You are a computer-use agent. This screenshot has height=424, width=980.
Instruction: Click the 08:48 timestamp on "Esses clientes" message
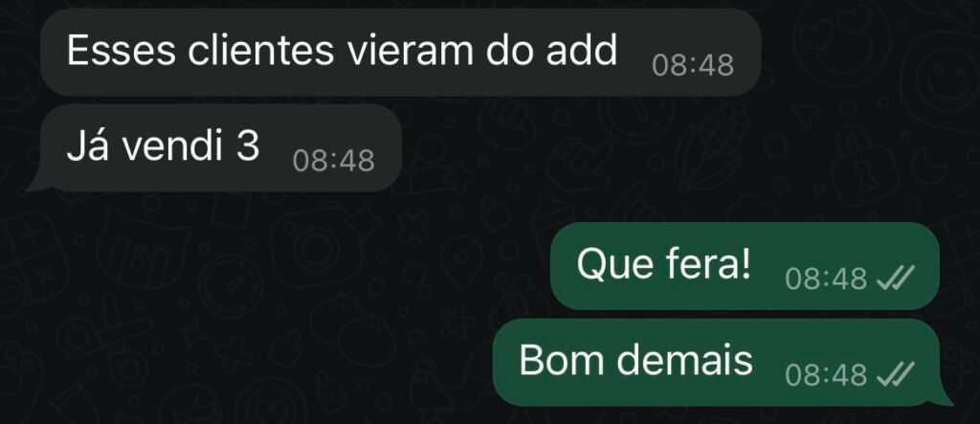[x=693, y=65]
